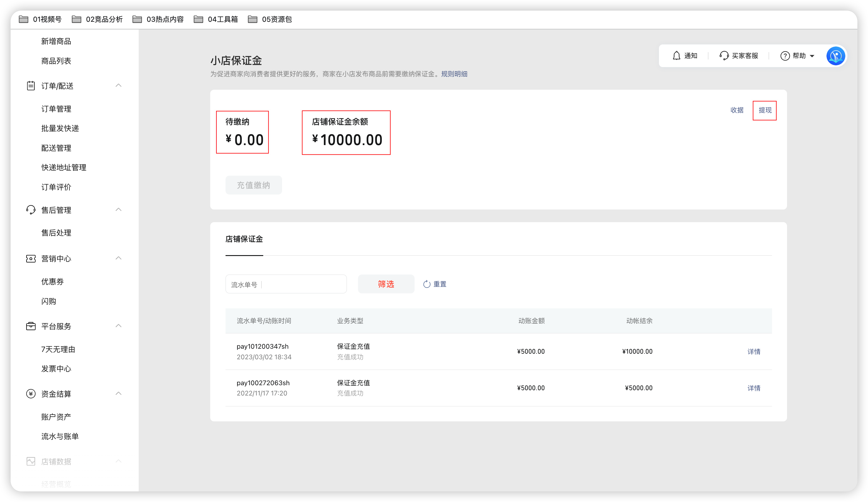
Task: Open the 03热点内容 bookmark folder
Action: coord(158,19)
